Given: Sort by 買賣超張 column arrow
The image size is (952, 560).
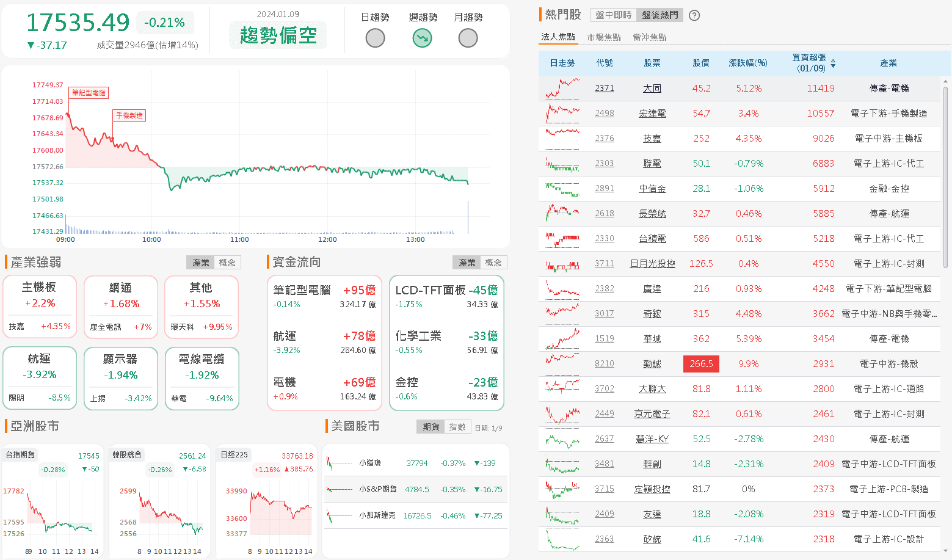Looking at the screenshot, I should 833,64.
